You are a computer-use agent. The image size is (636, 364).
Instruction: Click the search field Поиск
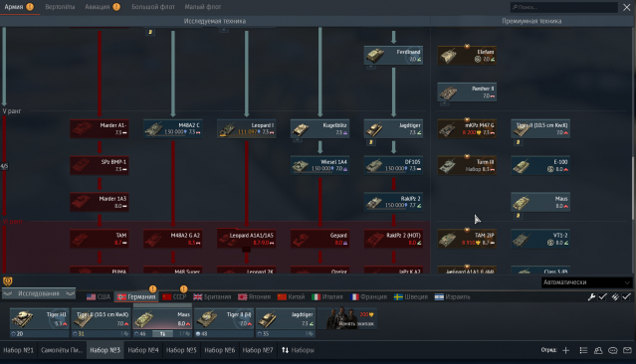click(563, 7)
